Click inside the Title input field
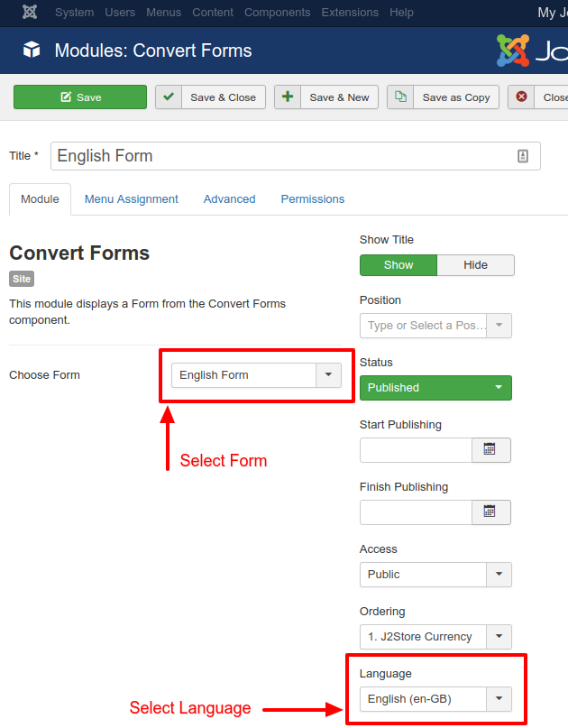 tap(270, 155)
